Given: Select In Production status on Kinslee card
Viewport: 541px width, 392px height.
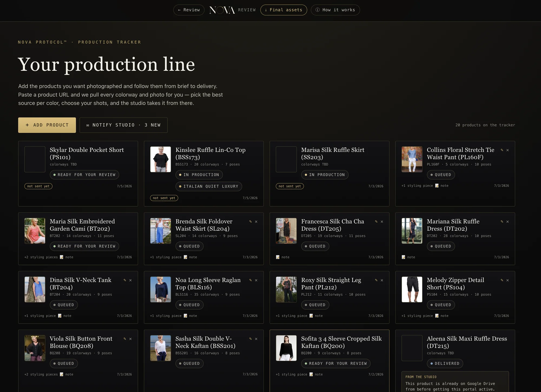Looking at the screenshot, I should click(x=199, y=175).
